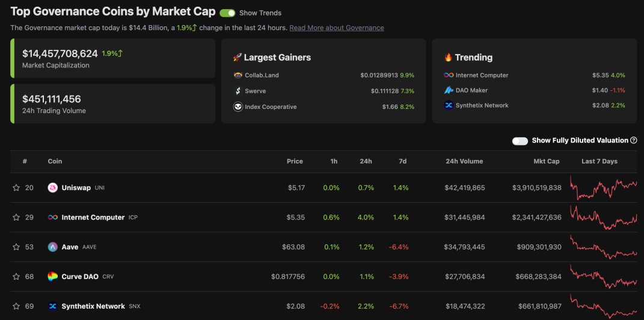Click the Swerve icon in Largest Gainers

tap(238, 91)
